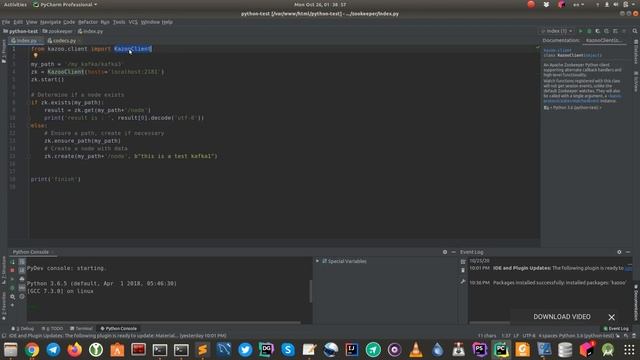
Task: Click LF line separator in status bar
Action: 516,336
